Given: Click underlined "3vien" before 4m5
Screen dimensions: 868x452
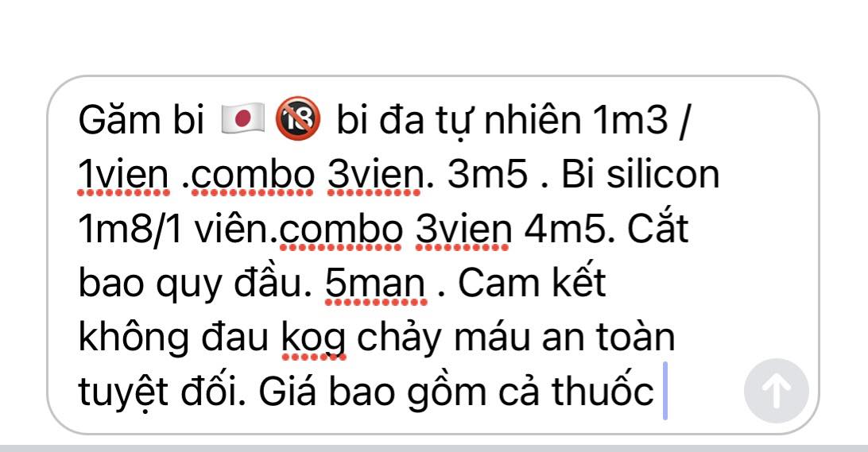Looking at the screenshot, I should click(463, 230).
